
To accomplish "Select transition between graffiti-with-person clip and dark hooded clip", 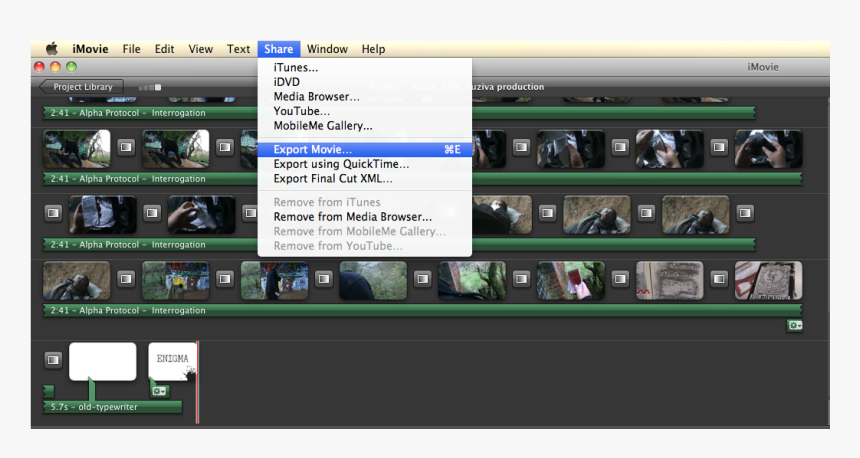I will pyautogui.click(x=324, y=279).
